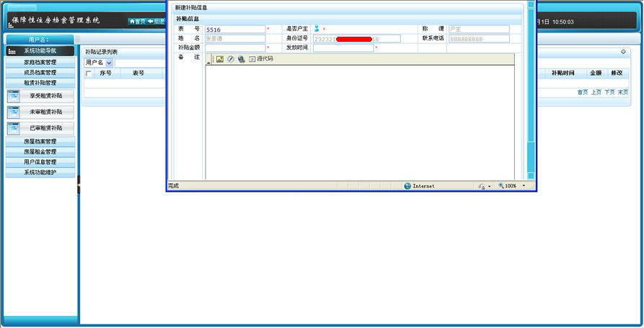Open 未审租赁补贴 from the sidebar

point(40,112)
